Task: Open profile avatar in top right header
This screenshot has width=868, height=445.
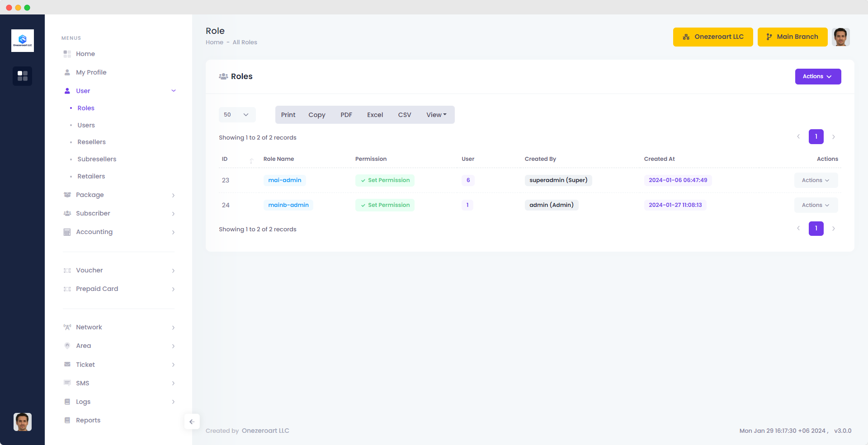Action: point(841,37)
